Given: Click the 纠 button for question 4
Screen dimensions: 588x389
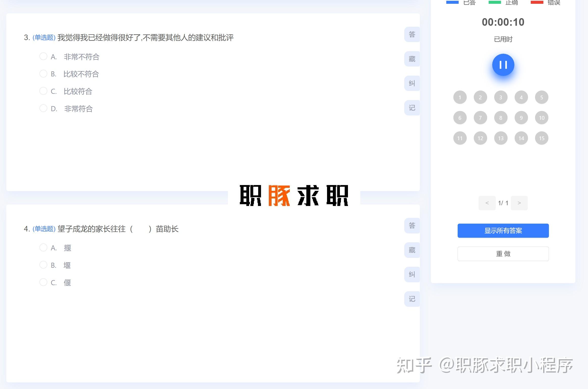Looking at the screenshot, I should pyautogui.click(x=412, y=275).
